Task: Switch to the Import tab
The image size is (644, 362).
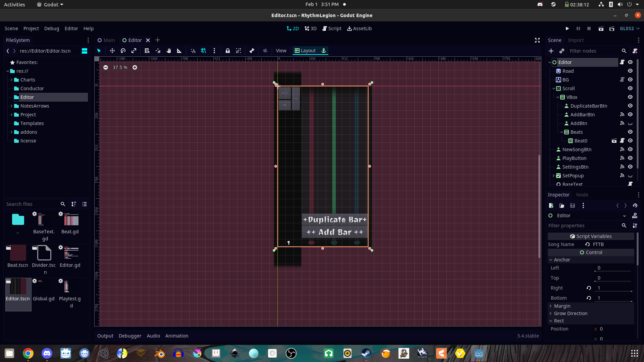Action: 576,40
